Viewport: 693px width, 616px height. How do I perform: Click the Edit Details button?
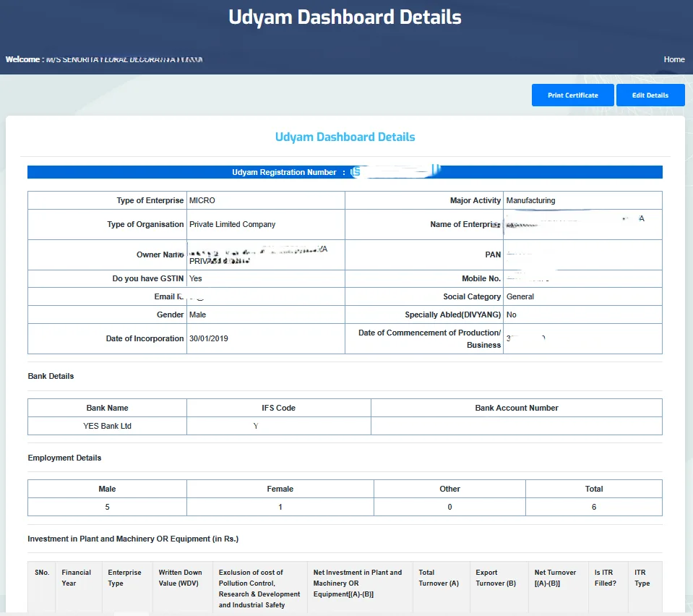tap(650, 95)
